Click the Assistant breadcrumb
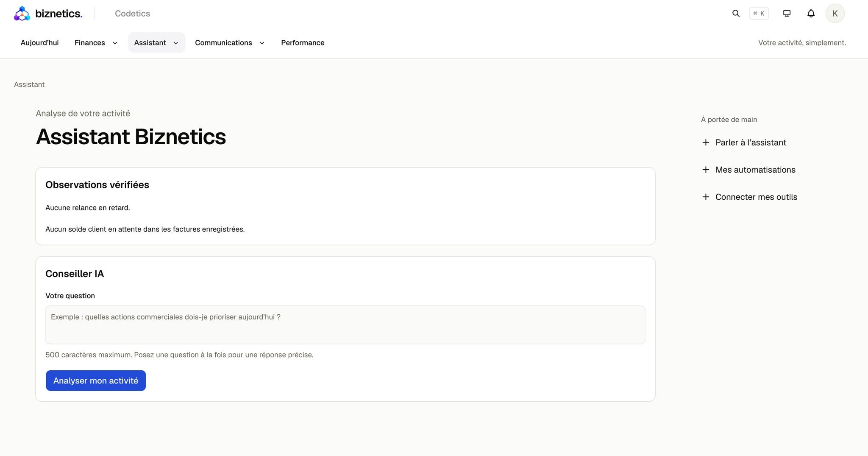Screen dimensions: 868x456 click(29, 84)
